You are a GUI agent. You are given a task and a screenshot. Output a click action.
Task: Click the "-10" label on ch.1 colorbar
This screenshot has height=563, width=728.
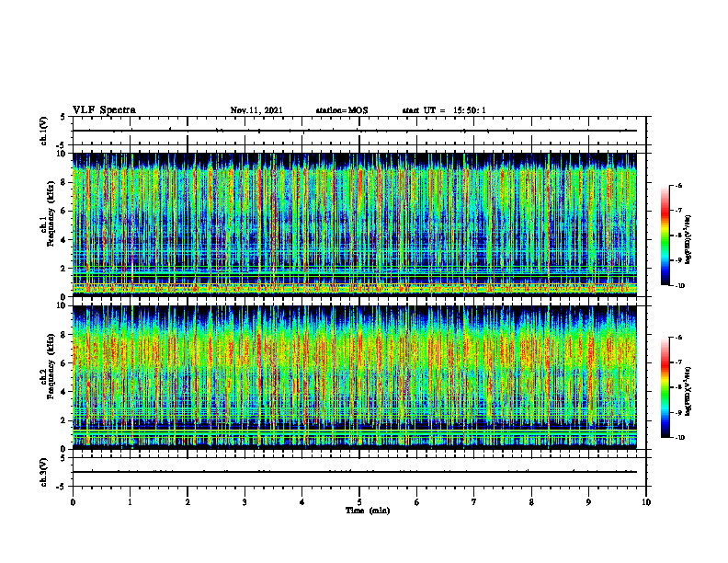tap(679, 286)
